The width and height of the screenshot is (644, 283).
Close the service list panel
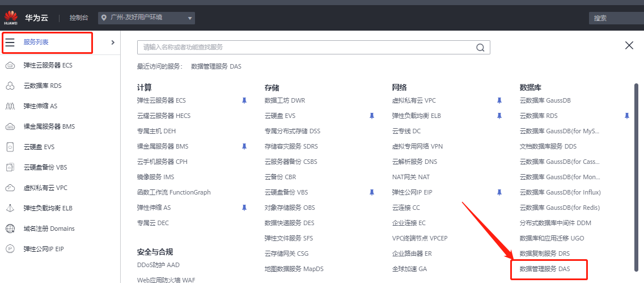click(x=629, y=45)
